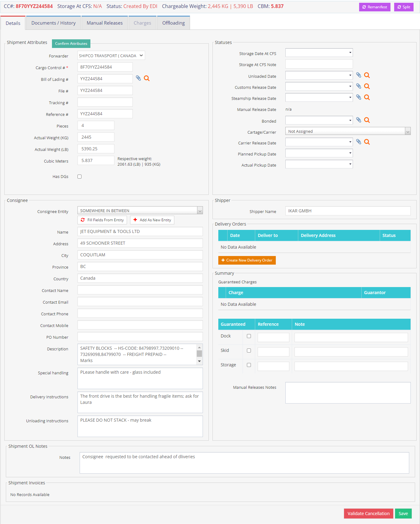Click the paperclip icon for Carrier Release Date
Viewport: 420px width, 524px height.
point(359,142)
